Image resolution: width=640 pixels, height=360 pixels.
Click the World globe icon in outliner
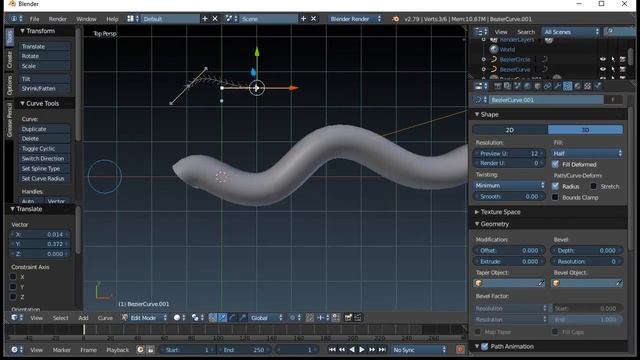[494, 49]
